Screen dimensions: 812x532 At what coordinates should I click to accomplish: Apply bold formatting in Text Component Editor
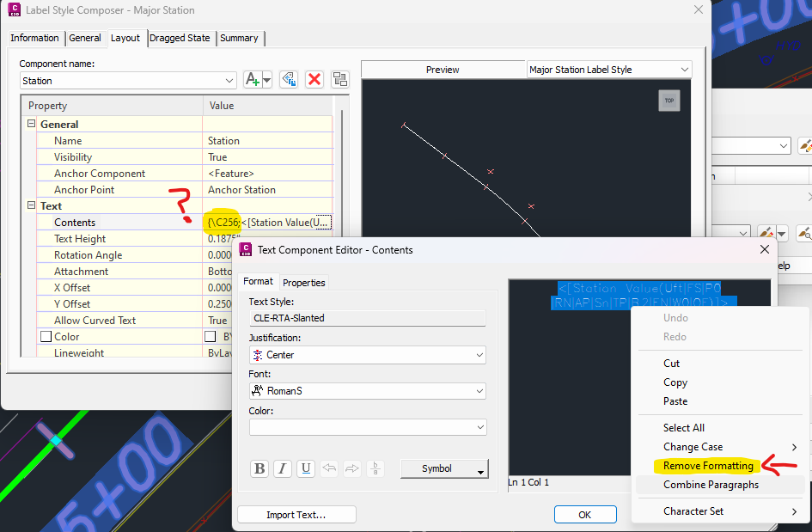point(259,468)
